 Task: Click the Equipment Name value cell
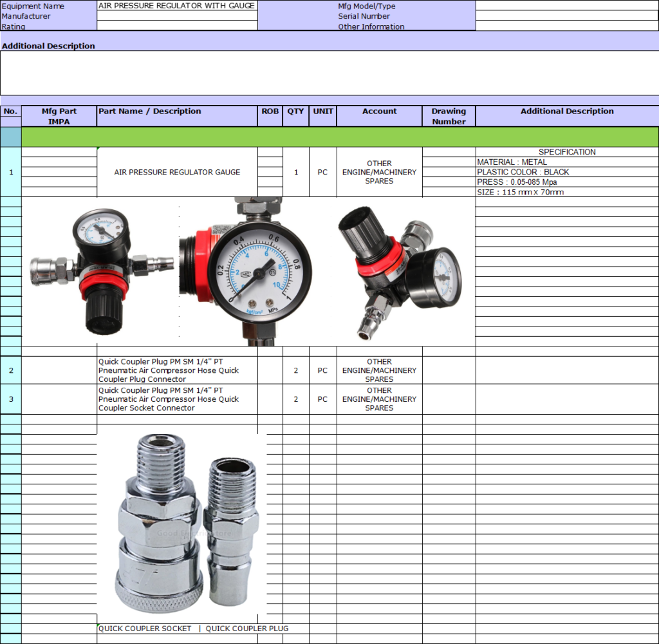pyautogui.click(x=177, y=6)
